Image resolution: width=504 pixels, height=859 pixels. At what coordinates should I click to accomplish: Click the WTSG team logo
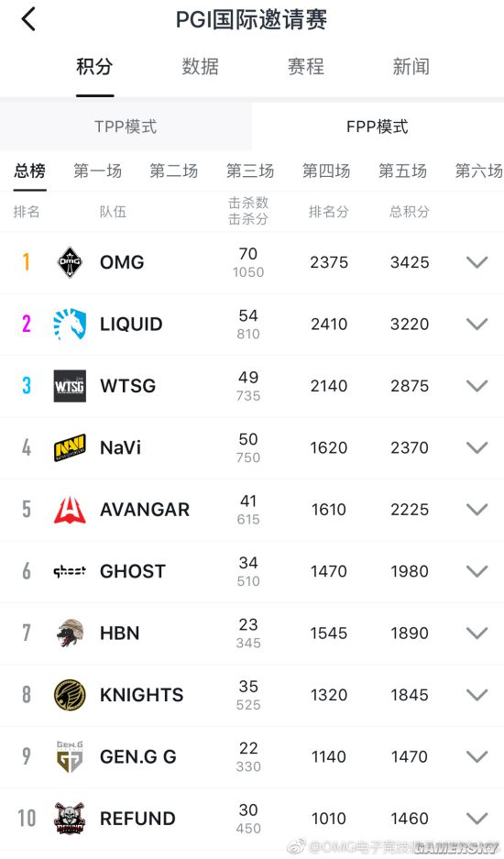pyautogui.click(x=71, y=386)
